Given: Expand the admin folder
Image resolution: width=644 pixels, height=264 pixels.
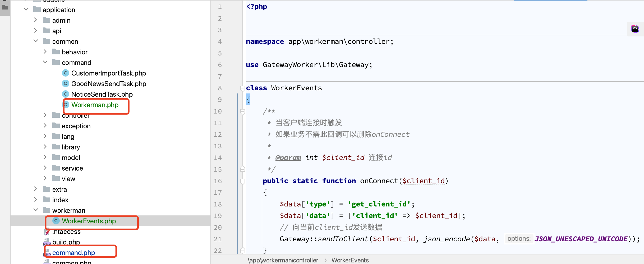Looking at the screenshot, I should pos(36,20).
